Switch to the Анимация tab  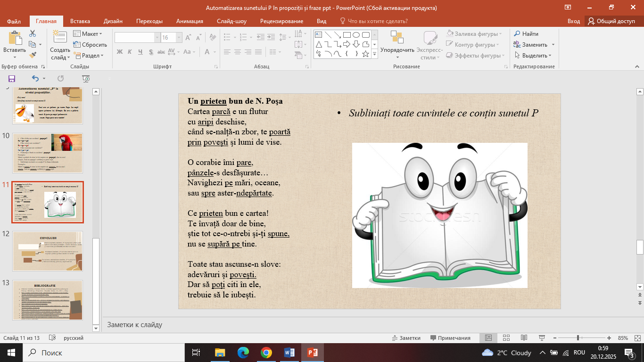pyautogui.click(x=190, y=21)
